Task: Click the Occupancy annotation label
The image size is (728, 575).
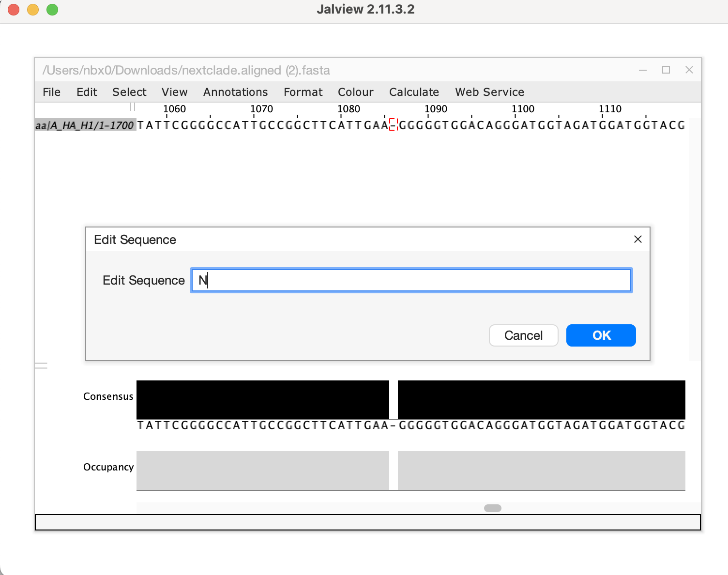Action: pyautogui.click(x=108, y=467)
